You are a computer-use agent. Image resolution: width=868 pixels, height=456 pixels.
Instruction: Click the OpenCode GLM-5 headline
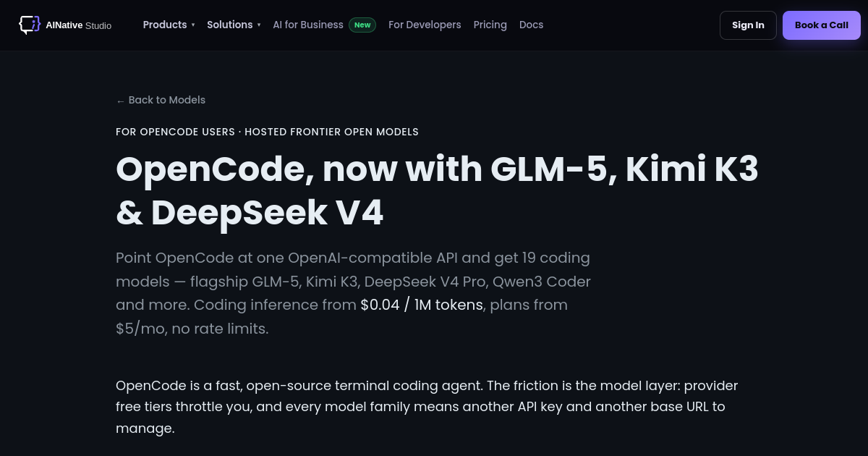(437, 190)
